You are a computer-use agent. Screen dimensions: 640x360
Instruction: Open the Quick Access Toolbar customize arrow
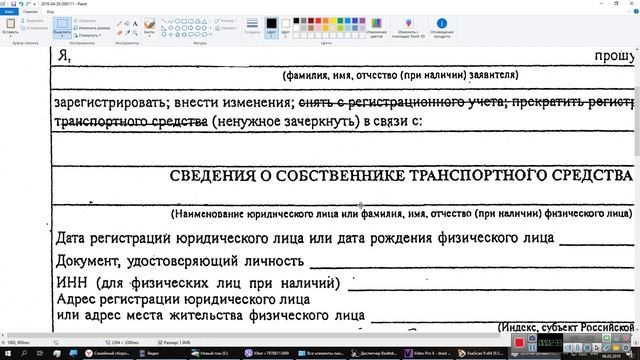(35, 4)
